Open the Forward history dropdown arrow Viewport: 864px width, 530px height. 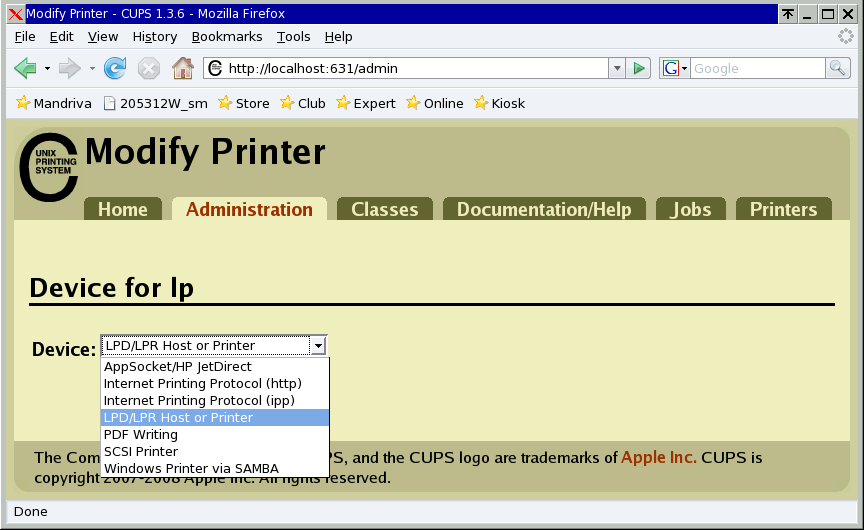pos(92,69)
